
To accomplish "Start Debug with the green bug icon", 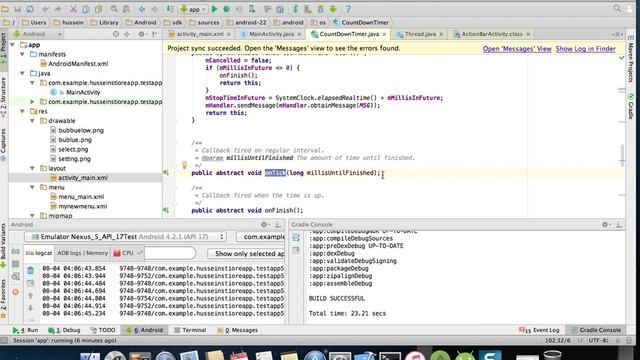I will [x=227, y=9].
